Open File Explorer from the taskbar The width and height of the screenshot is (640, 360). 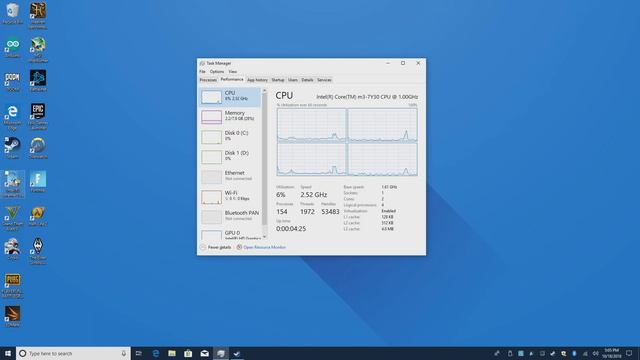[x=172, y=353]
